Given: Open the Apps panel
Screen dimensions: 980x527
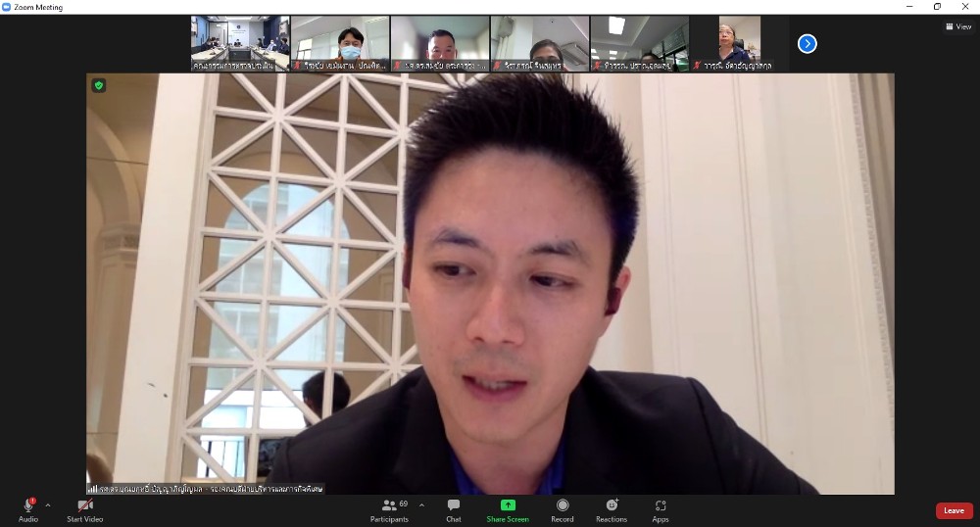Looking at the screenshot, I should pyautogui.click(x=661, y=506).
